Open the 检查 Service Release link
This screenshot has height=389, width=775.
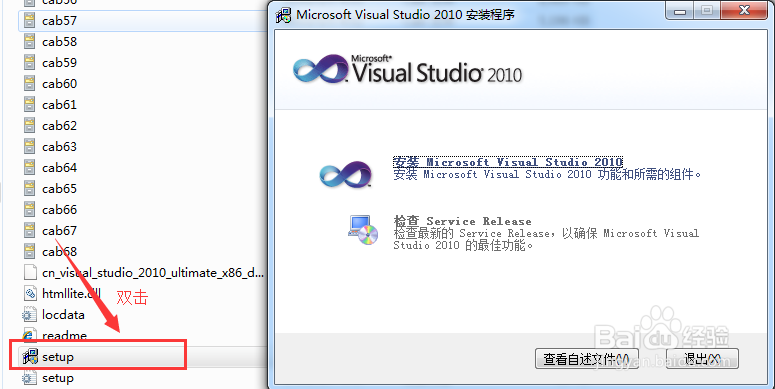(x=463, y=221)
